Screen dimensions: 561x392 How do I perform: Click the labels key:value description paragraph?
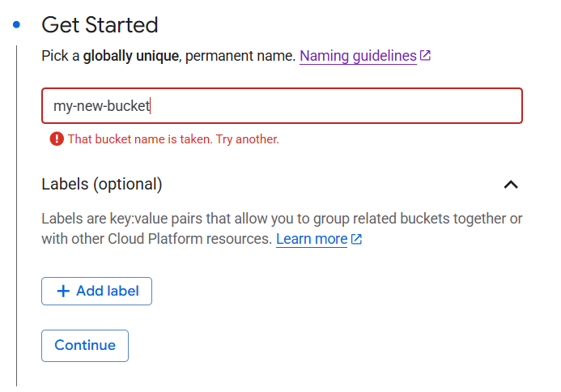coord(282,219)
